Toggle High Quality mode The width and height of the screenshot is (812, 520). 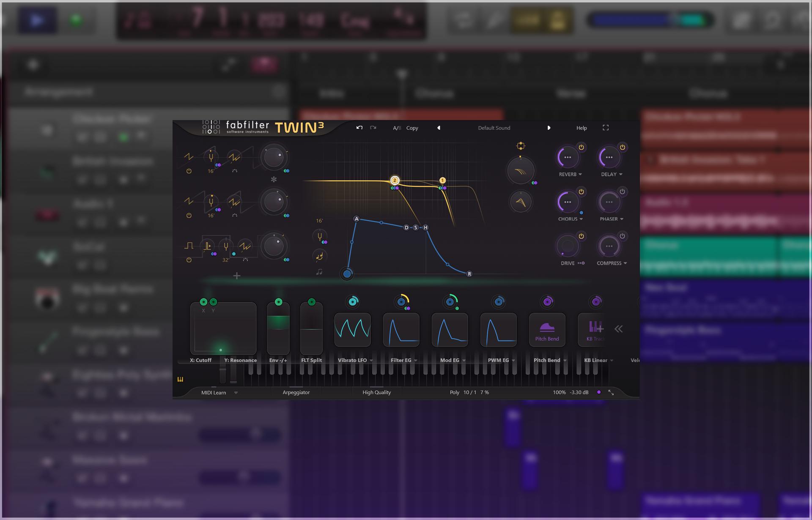point(376,392)
